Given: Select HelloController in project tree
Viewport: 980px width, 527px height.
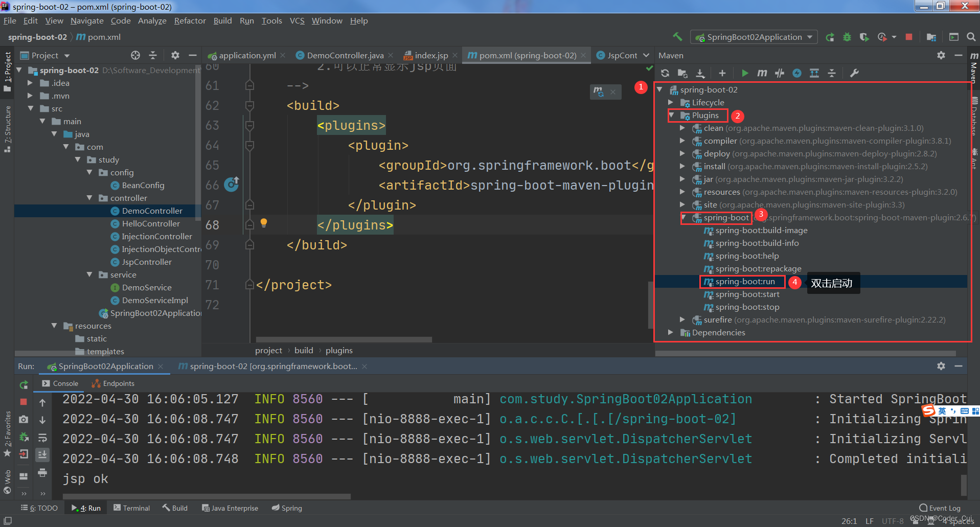Looking at the screenshot, I should (x=151, y=223).
